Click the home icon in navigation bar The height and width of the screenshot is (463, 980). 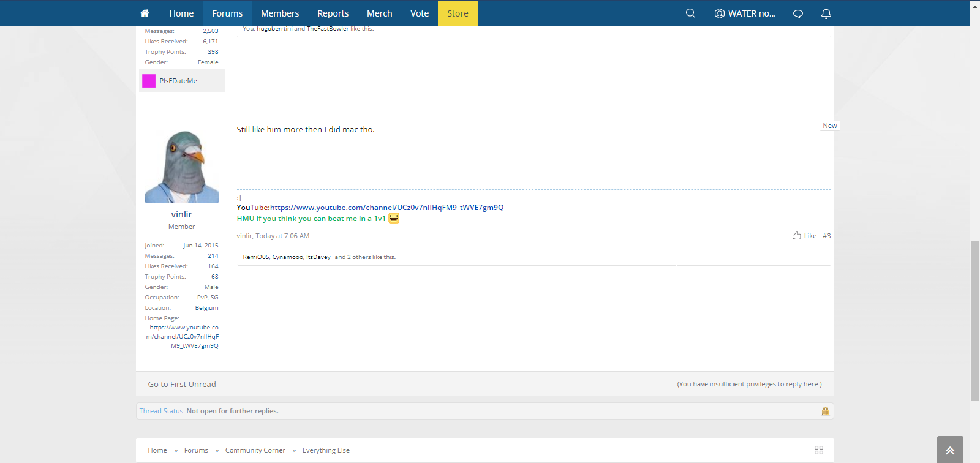point(145,13)
